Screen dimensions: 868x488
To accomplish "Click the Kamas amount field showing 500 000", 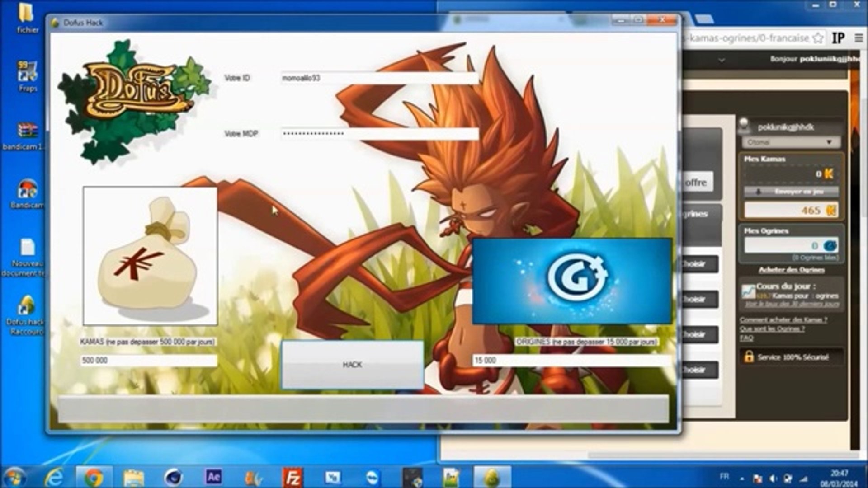I will click(148, 360).
